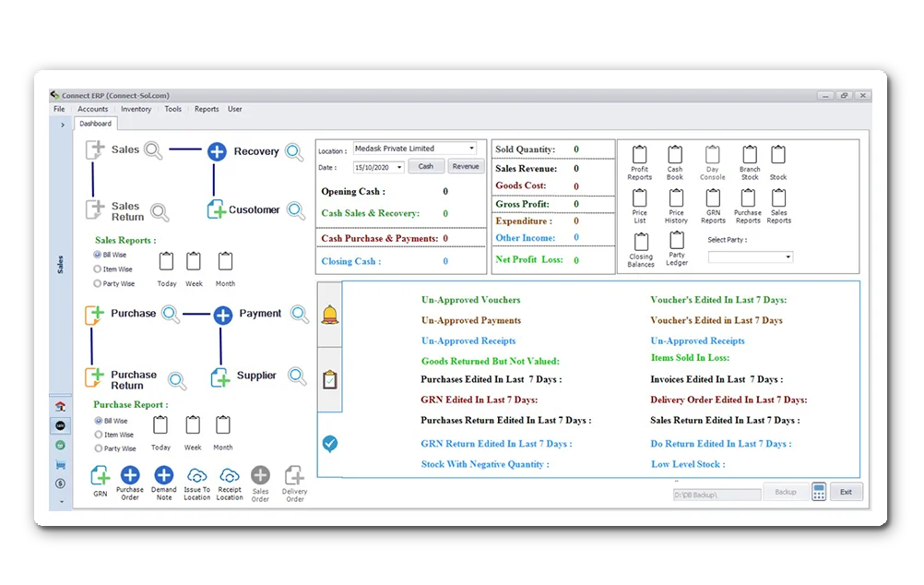
Task: Select Item Wise under Purchase Report
Action: [99, 435]
